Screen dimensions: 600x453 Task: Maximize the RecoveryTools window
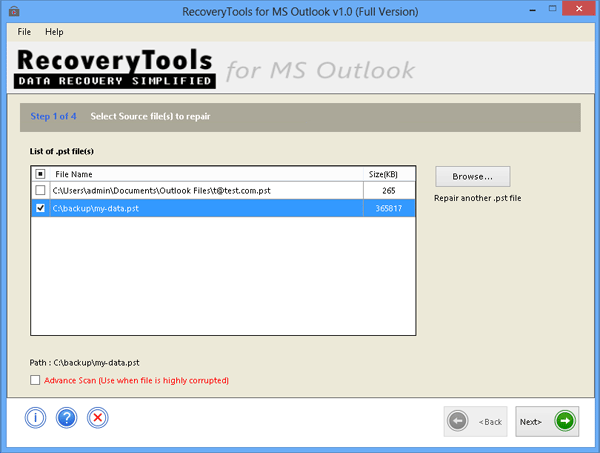coord(552,8)
